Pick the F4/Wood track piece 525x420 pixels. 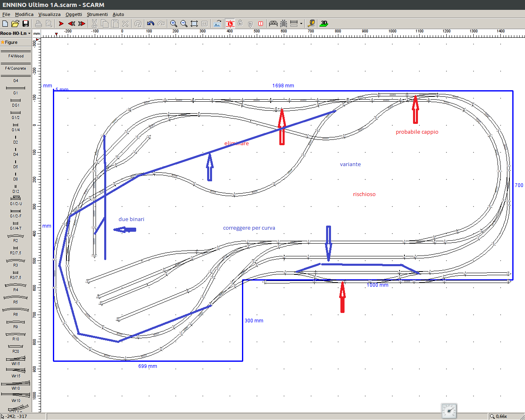(x=16, y=54)
